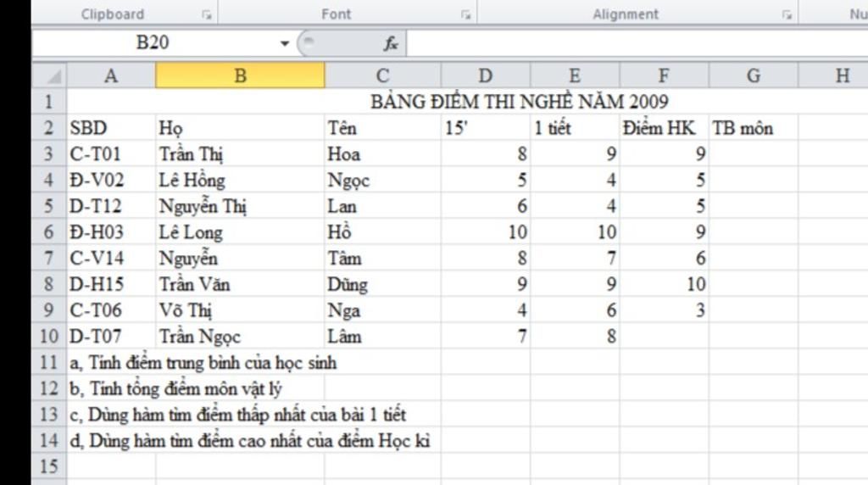The height and width of the screenshot is (485, 868).
Task: Click the 'TB môn' header cell
Action: [x=754, y=128]
